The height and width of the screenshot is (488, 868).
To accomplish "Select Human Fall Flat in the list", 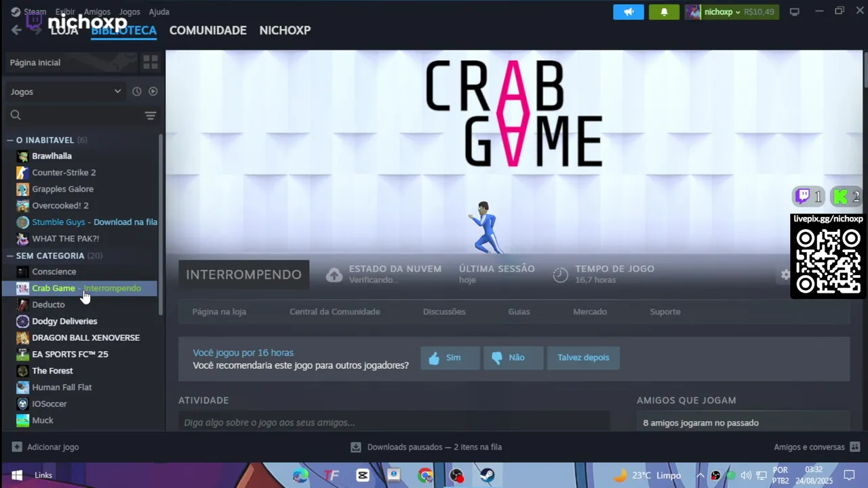I will coord(80,388).
